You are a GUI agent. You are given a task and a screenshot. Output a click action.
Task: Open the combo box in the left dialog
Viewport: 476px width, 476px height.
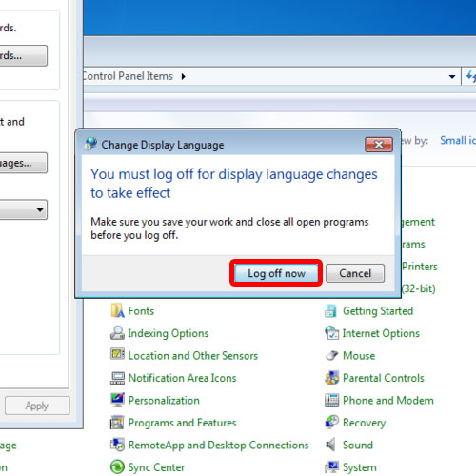coord(22,209)
